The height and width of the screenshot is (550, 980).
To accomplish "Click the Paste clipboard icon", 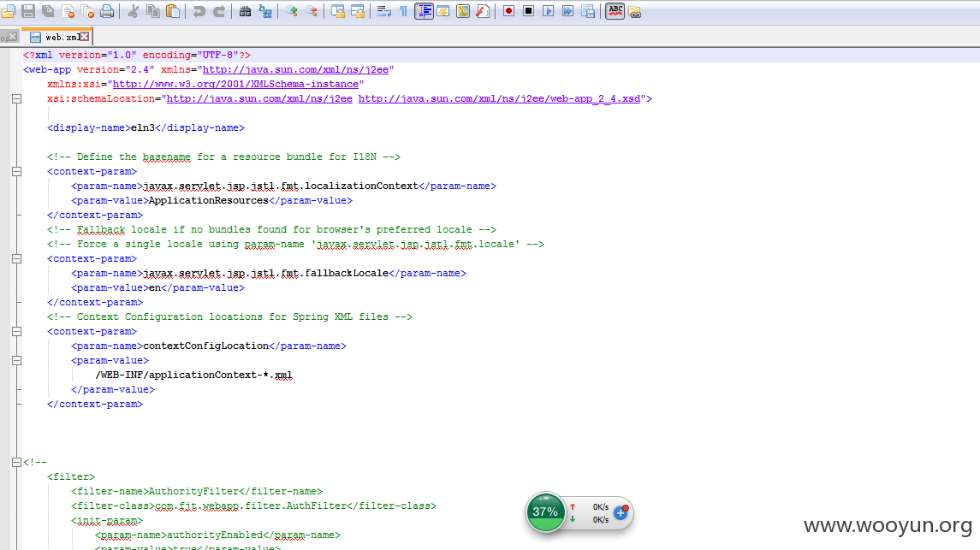I will (x=173, y=11).
